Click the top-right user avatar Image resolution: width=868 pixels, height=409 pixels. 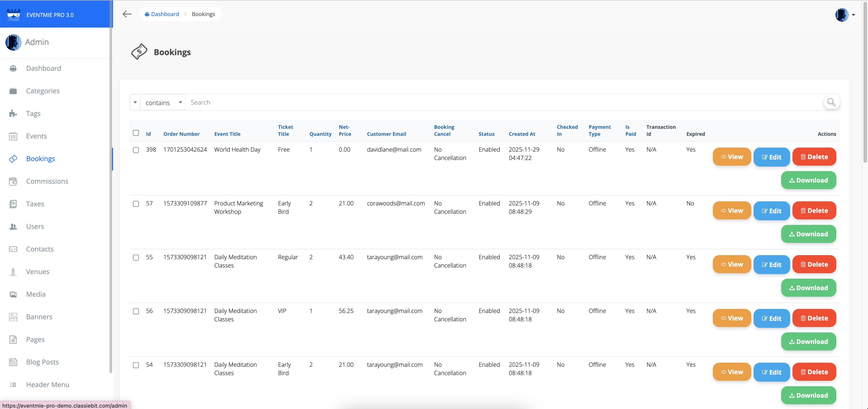(x=842, y=14)
